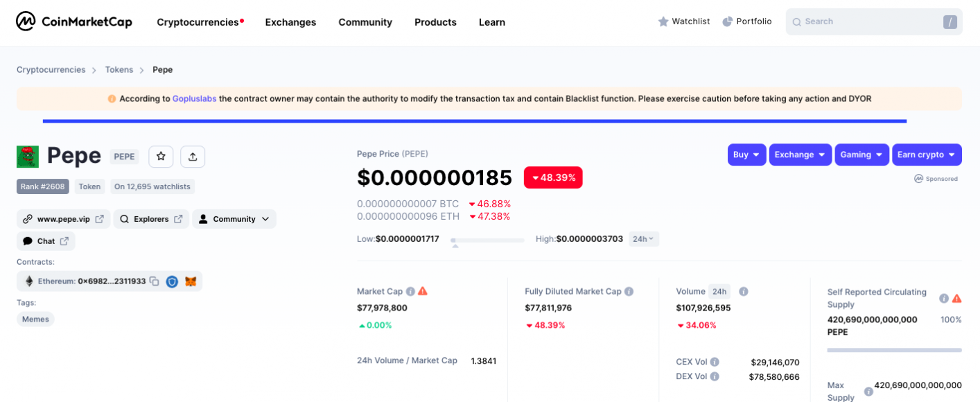Add Pepe to watchlist with star button

click(161, 157)
